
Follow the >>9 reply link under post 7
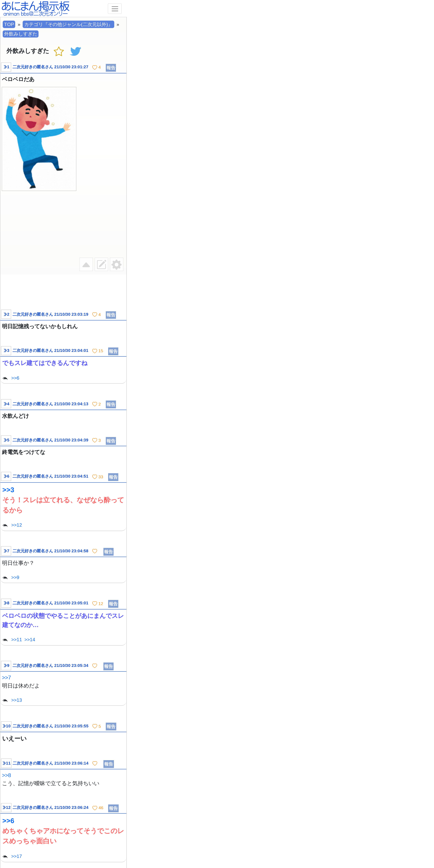click(x=15, y=578)
